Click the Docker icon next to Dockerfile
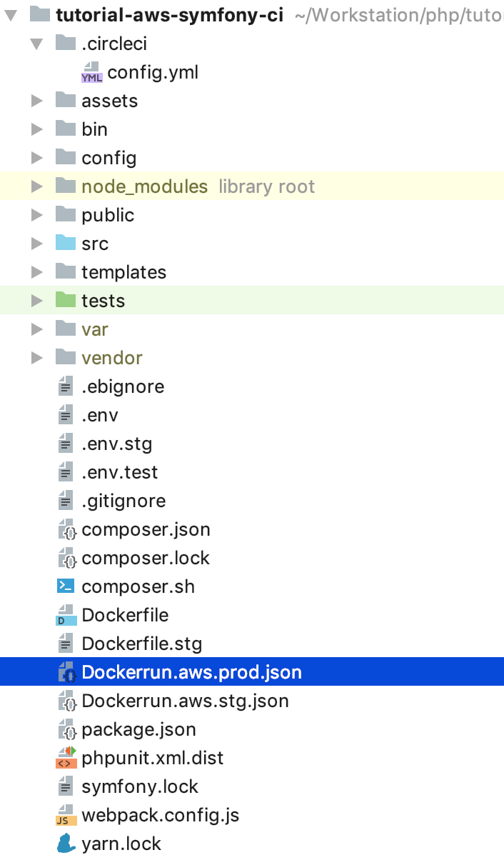The height and width of the screenshot is (860, 504). point(66,615)
